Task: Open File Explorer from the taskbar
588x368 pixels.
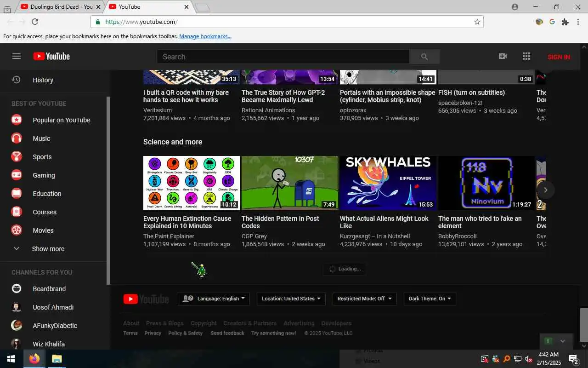Action: pos(57,359)
